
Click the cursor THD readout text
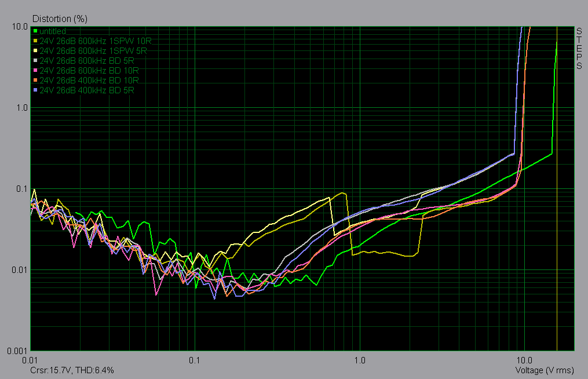[73, 370]
